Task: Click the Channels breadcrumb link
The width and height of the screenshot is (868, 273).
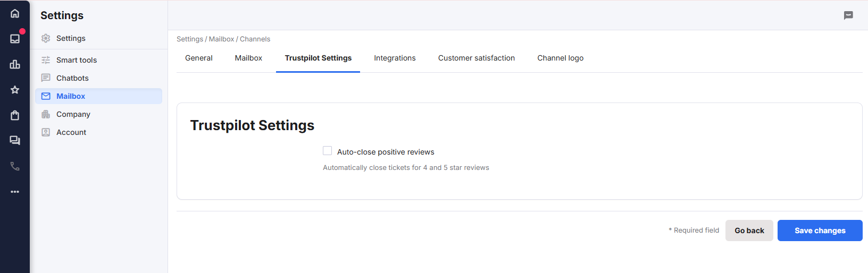Action: pyautogui.click(x=255, y=39)
